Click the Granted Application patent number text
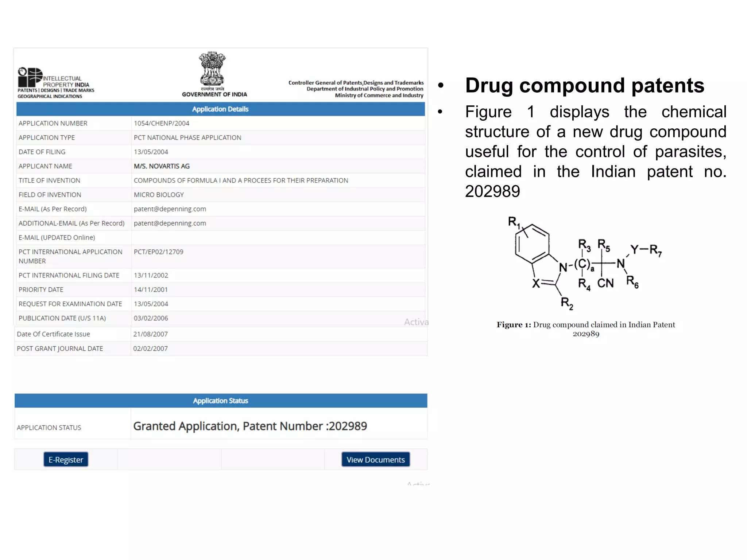 pos(250,426)
